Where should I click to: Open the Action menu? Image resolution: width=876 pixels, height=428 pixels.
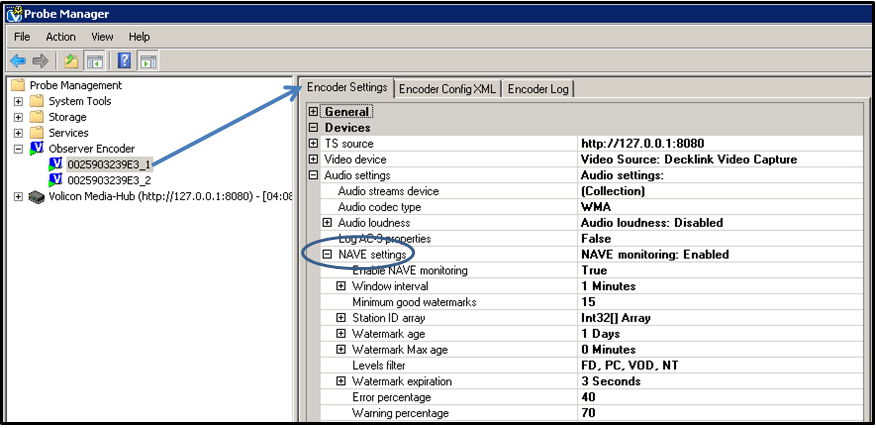click(x=60, y=37)
